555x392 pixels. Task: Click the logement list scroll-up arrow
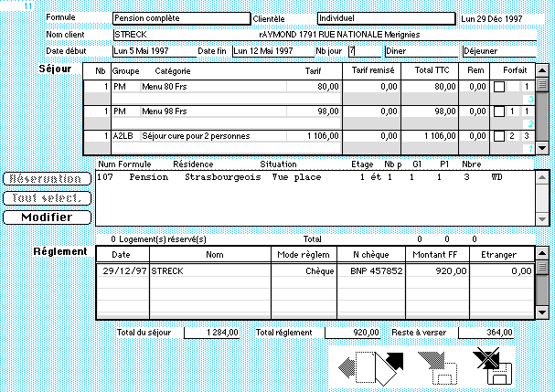pyautogui.click(x=542, y=177)
